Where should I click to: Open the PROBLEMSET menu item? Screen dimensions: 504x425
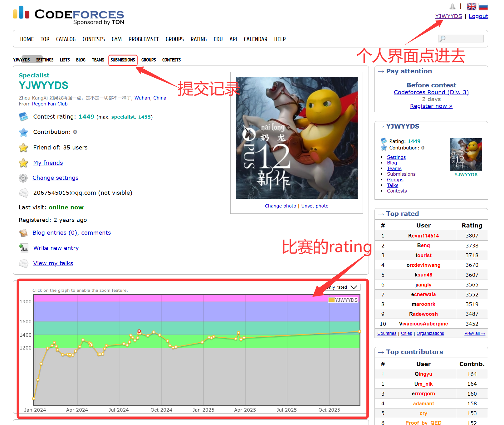click(144, 39)
